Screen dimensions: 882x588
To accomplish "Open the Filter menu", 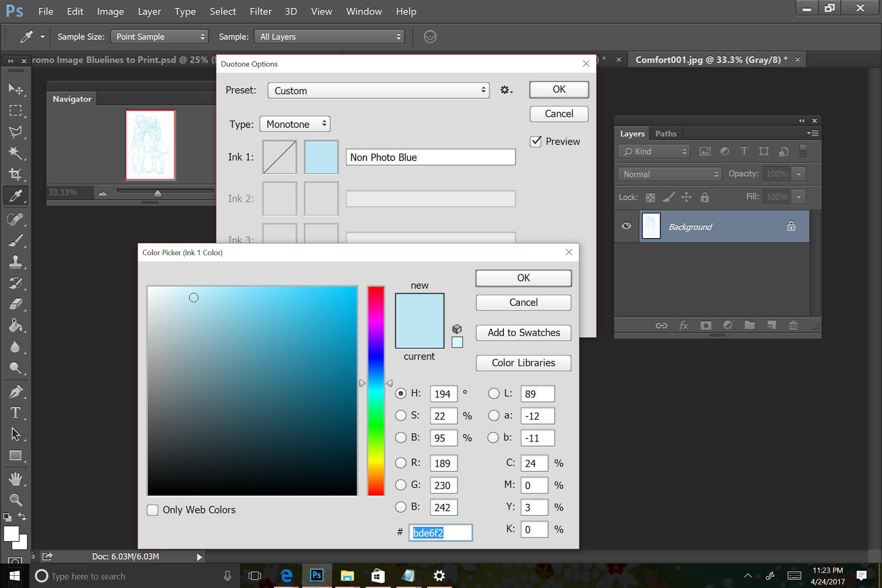I will (x=260, y=12).
